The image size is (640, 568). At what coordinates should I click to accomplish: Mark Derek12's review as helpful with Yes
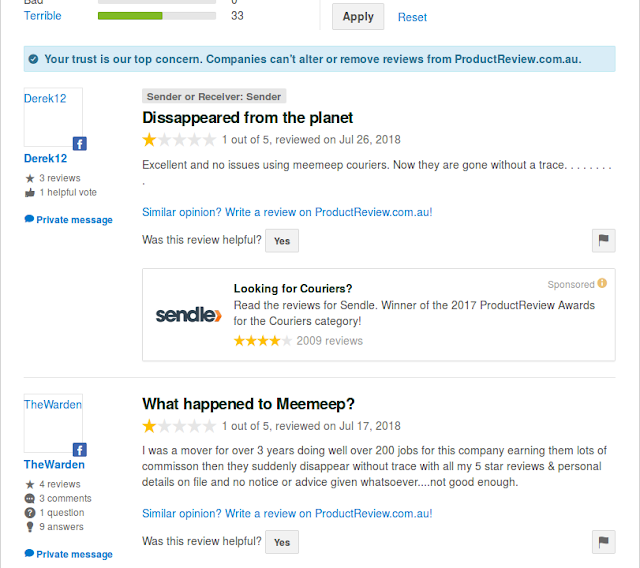pyautogui.click(x=282, y=241)
